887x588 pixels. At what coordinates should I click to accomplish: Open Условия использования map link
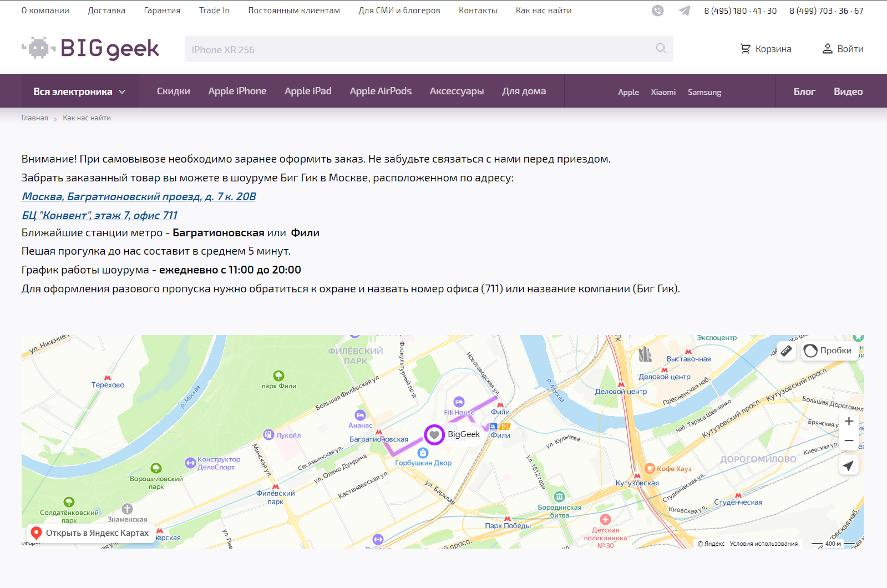click(764, 544)
